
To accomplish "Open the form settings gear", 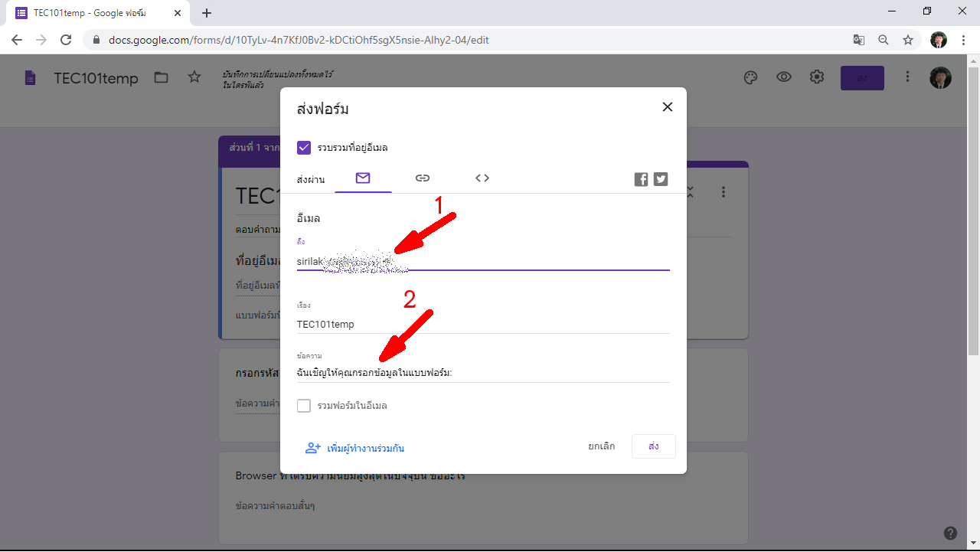I will click(817, 77).
